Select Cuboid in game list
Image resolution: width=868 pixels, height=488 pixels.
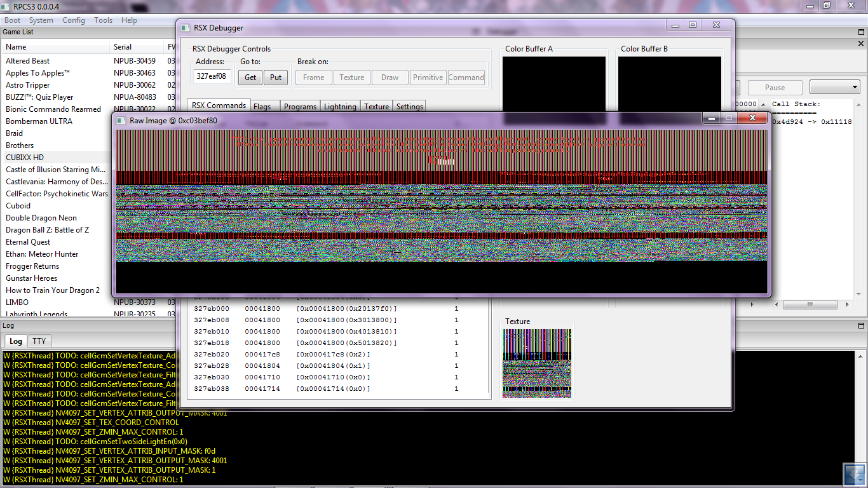coord(18,206)
